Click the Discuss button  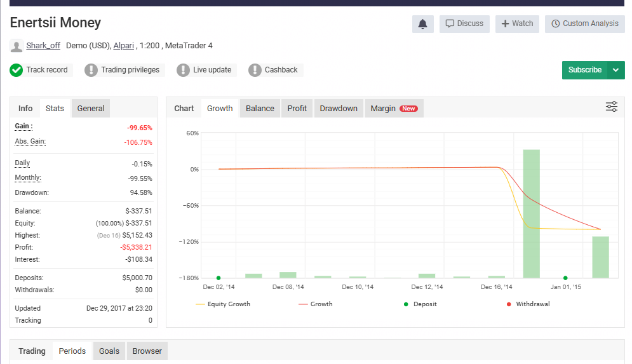pos(464,24)
